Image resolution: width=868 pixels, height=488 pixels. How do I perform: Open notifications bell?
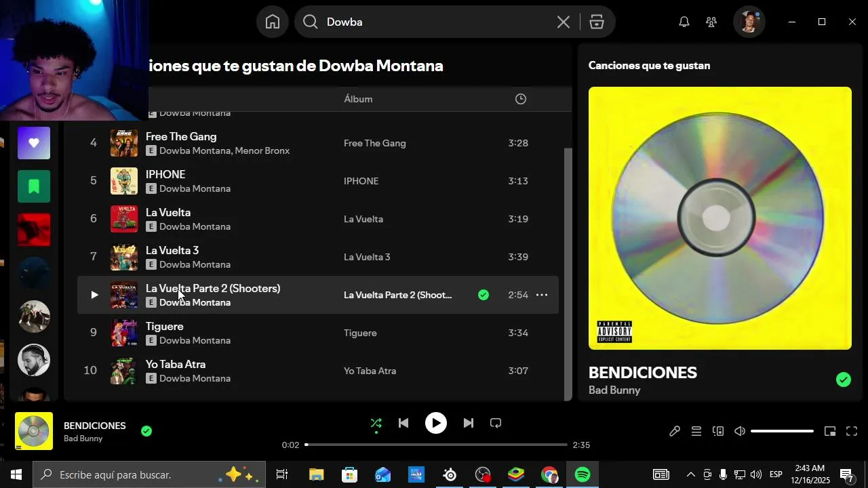point(684,22)
